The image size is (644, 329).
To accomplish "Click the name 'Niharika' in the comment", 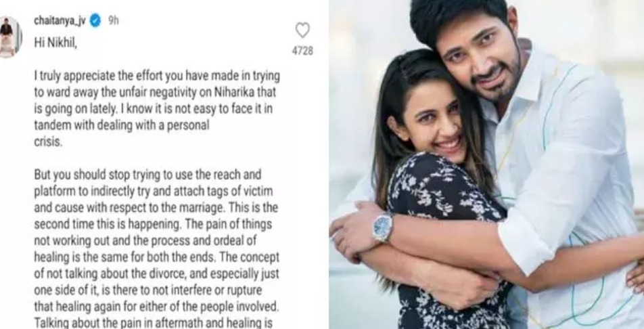I will (x=234, y=92).
